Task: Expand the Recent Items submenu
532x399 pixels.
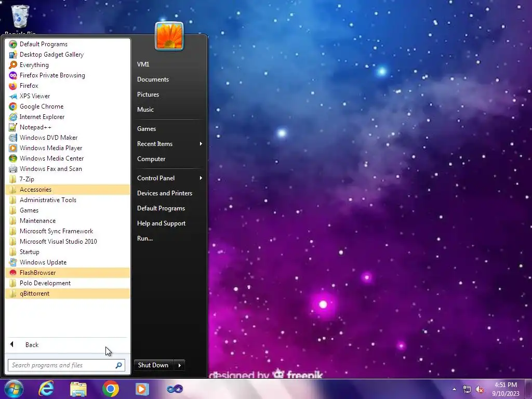Action: pyautogui.click(x=170, y=144)
